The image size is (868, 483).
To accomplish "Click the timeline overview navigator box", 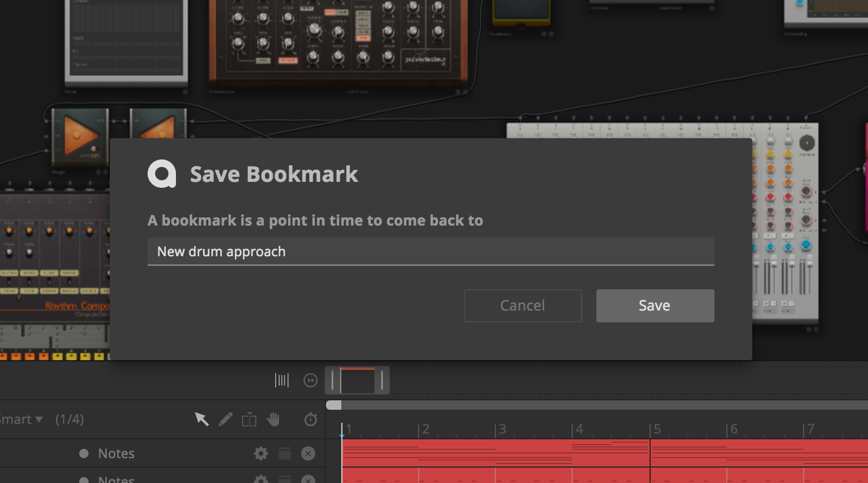I will pos(357,380).
